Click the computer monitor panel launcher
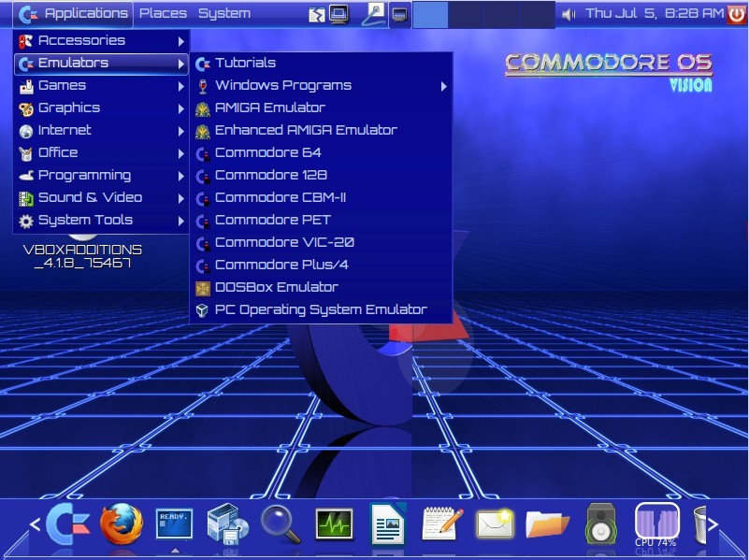Screen dimensions: 749x560 (x=338, y=14)
